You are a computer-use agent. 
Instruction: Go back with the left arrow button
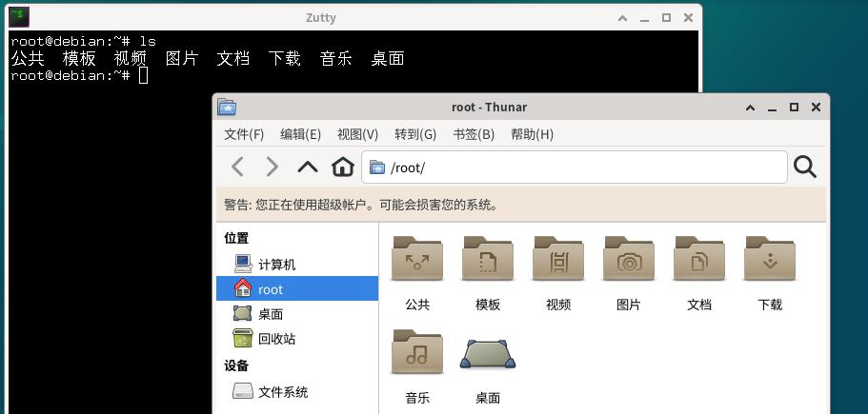coord(237,167)
